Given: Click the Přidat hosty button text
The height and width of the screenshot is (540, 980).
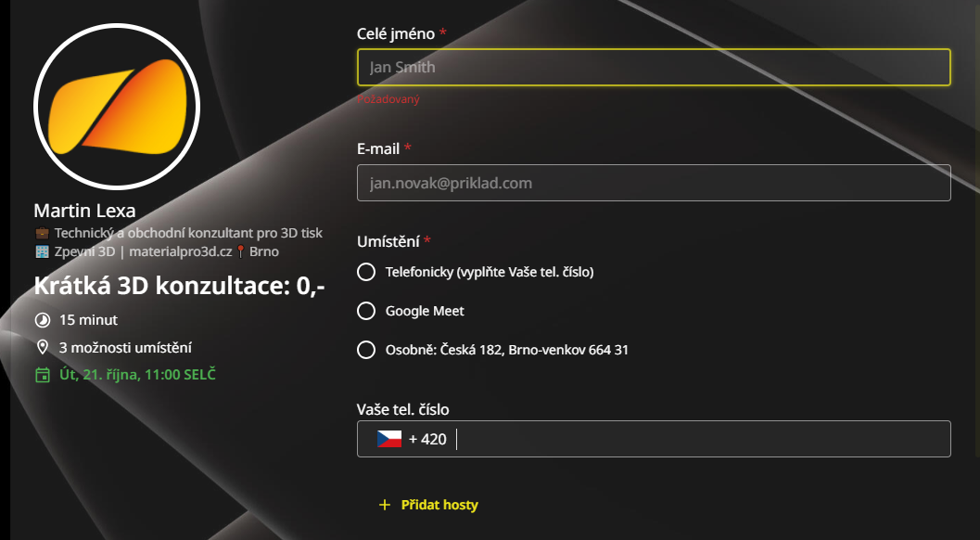Looking at the screenshot, I should click(x=439, y=505).
